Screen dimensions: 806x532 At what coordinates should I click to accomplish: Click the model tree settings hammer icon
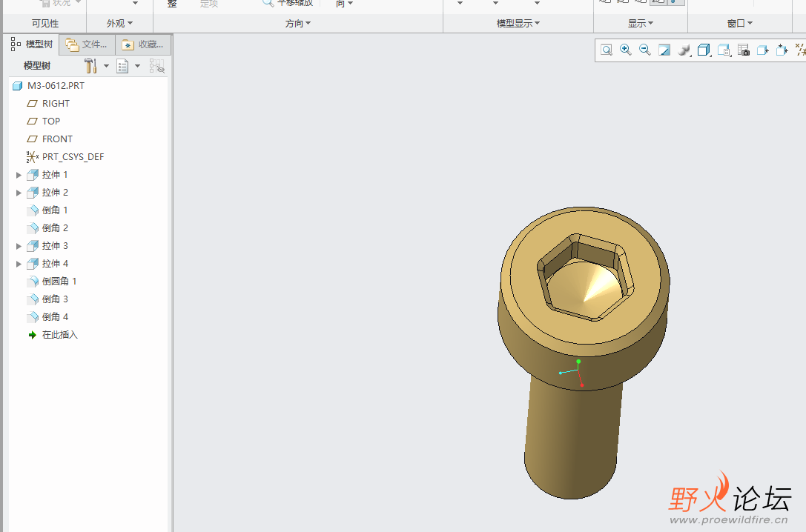pyautogui.click(x=90, y=66)
